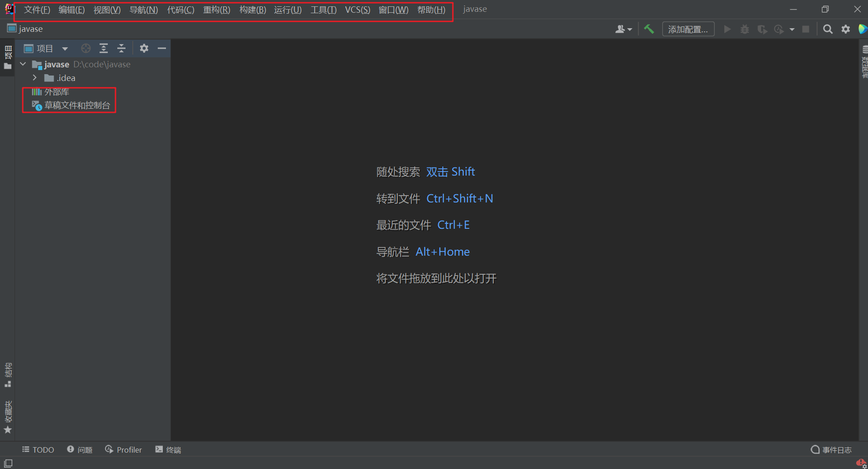Viewport: 868px width, 469px height.
Task: Open the 数据库 tool window on right edge
Action: click(x=864, y=62)
